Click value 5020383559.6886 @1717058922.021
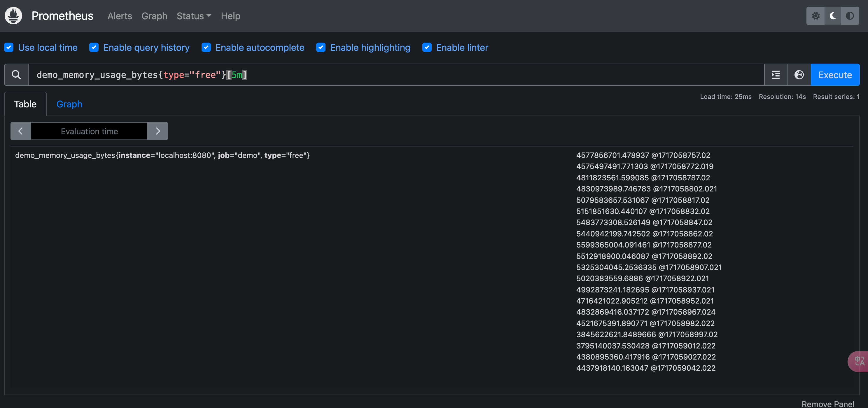This screenshot has width=868, height=408. point(642,278)
